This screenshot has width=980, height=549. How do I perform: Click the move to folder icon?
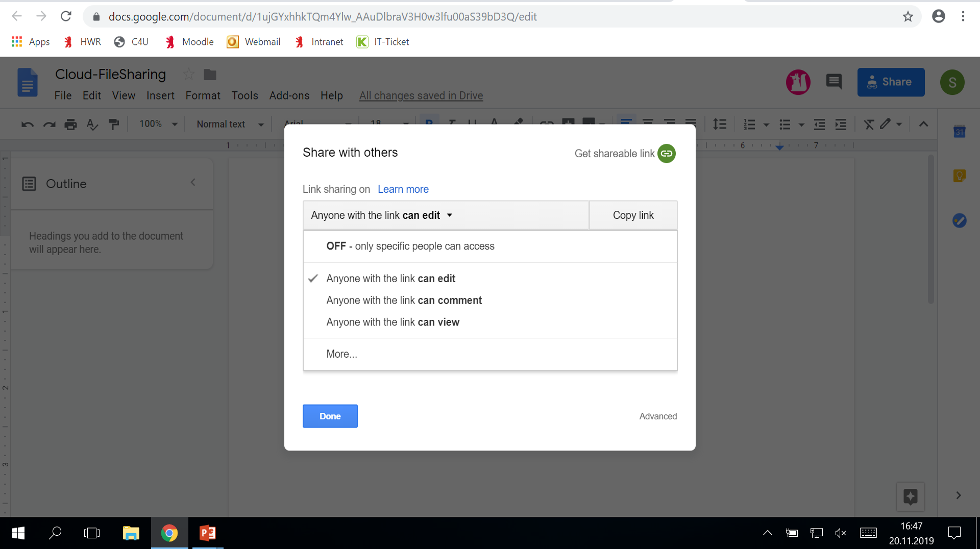(210, 74)
